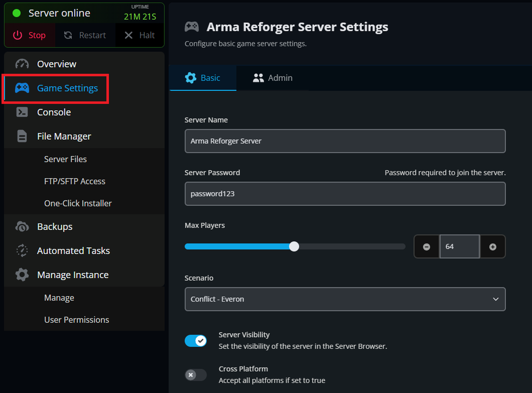Screen dimensions: 532x393
Task: Open File Manager in the sidebar
Action: tap(84, 136)
